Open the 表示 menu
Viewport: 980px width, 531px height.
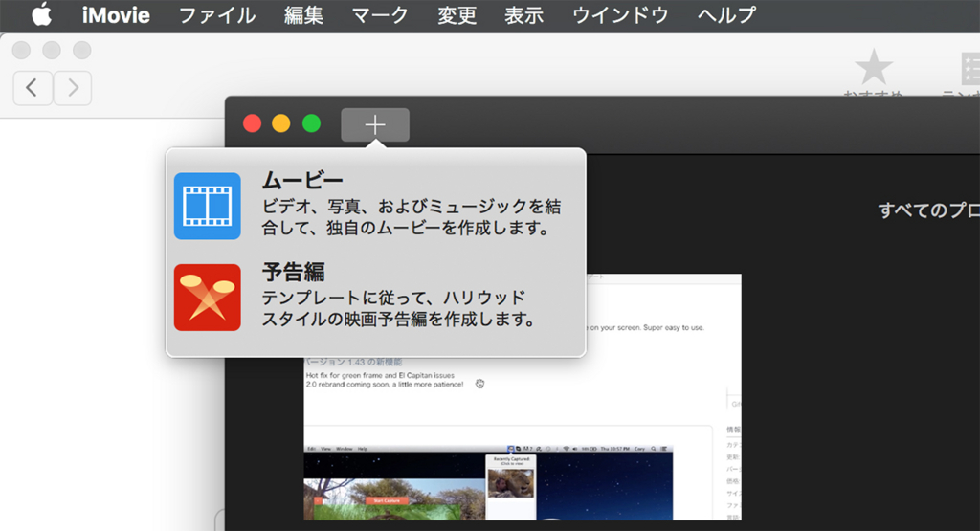(x=523, y=15)
